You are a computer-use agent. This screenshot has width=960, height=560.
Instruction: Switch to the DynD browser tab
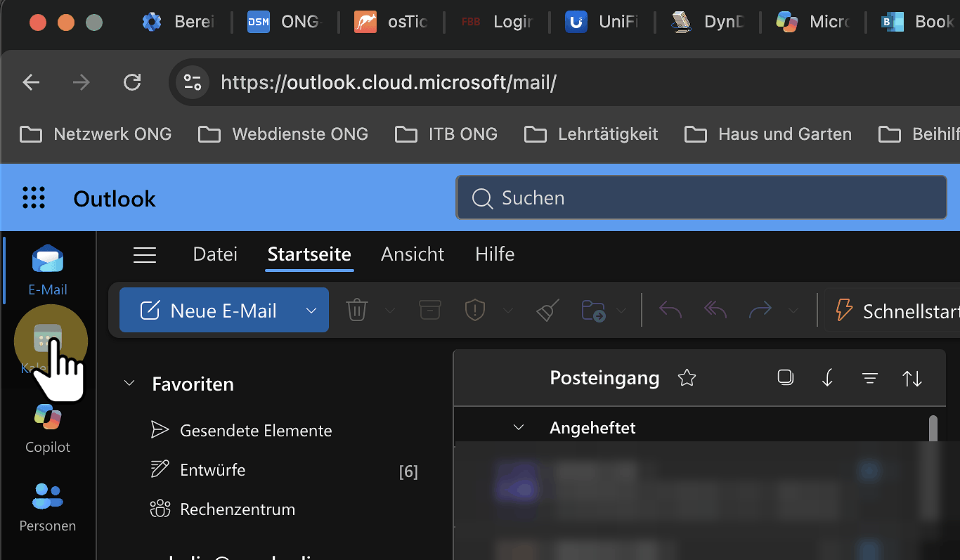[707, 22]
